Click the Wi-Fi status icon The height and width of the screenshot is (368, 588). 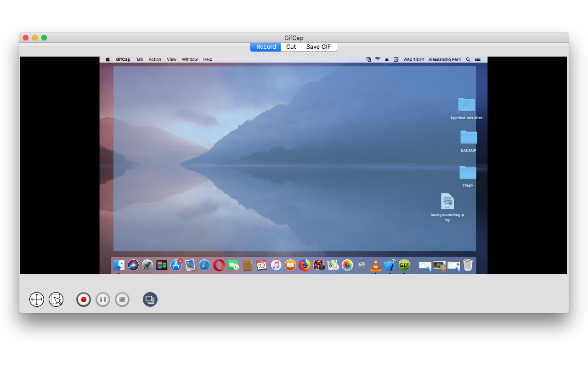tap(378, 59)
